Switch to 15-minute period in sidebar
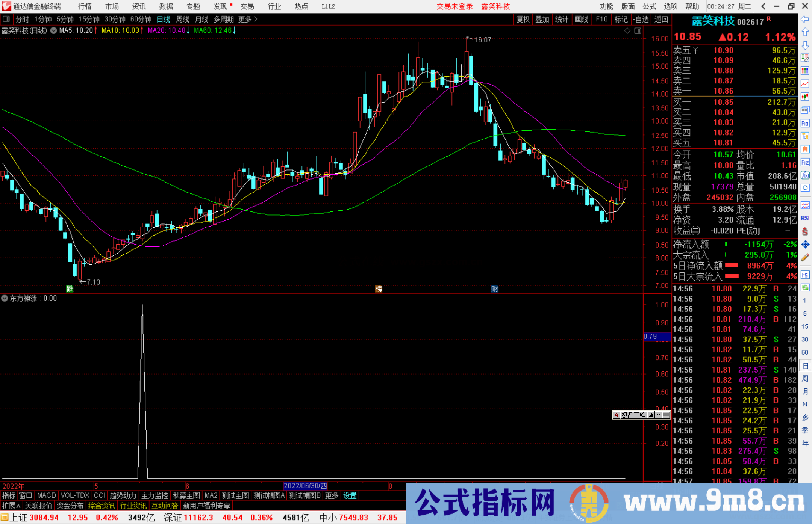Screen dimensions: 812x524 pyautogui.click(x=804, y=326)
